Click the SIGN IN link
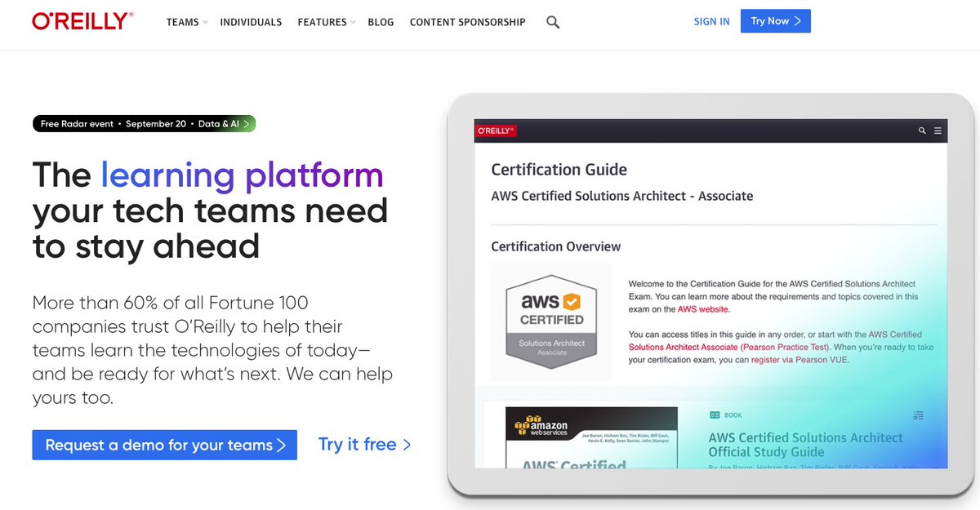 click(x=711, y=22)
